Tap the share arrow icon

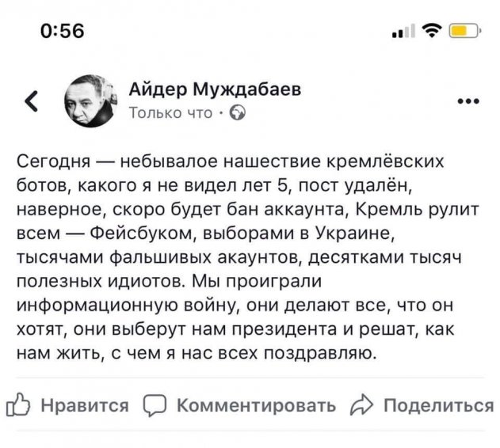pos(364,406)
